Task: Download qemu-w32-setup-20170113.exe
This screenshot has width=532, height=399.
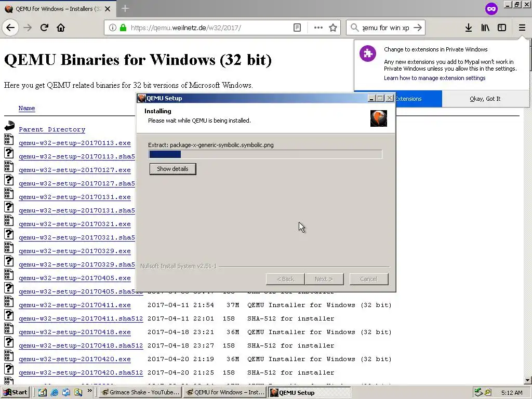Action: coord(75,143)
